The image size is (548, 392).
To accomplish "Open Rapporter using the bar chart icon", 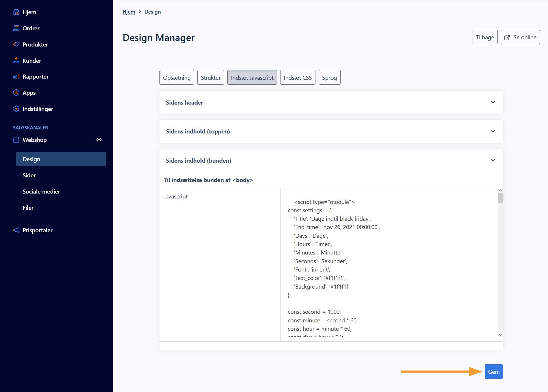I will coord(16,77).
